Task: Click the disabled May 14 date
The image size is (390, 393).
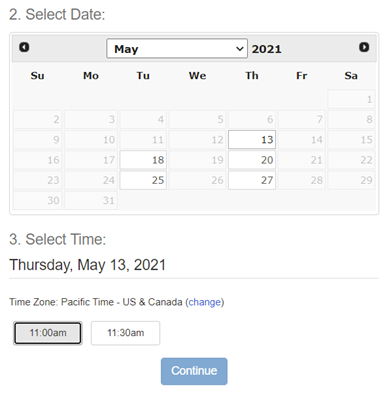Action: (x=302, y=140)
